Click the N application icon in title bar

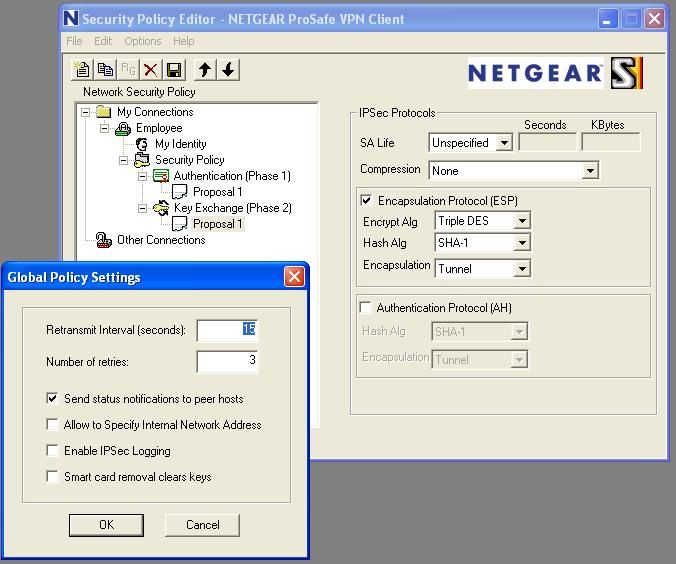[x=71, y=19]
